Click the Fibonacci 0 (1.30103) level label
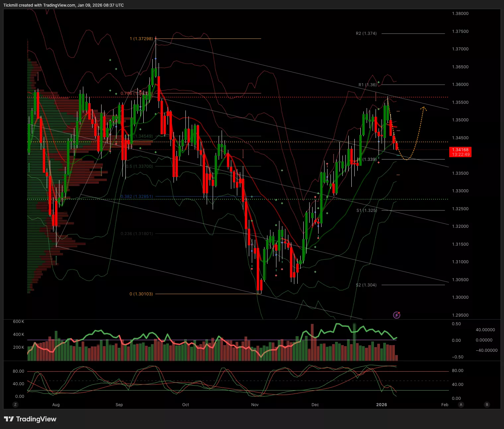The image size is (504, 429). pyautogui.click(x=141, y=294)
